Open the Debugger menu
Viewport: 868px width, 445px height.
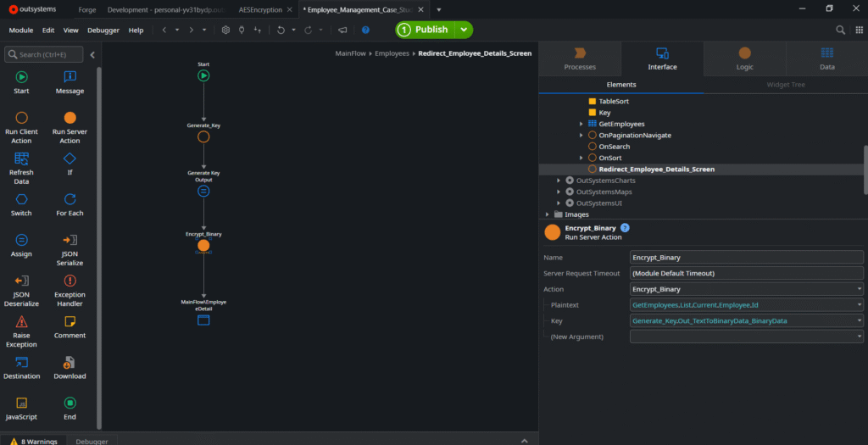(x=103, y=31)
